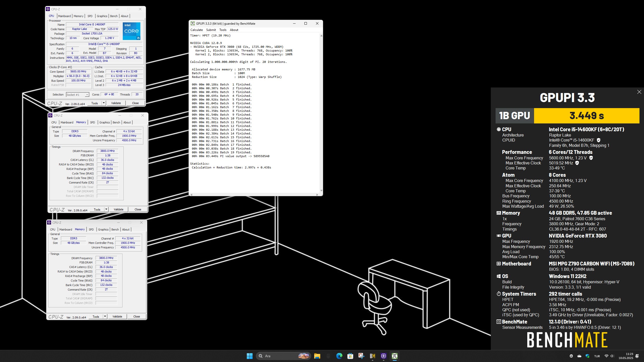Open Bench tab in top CPU-Z
This screenshot has height=362, width=644.
tap(114, 16)
